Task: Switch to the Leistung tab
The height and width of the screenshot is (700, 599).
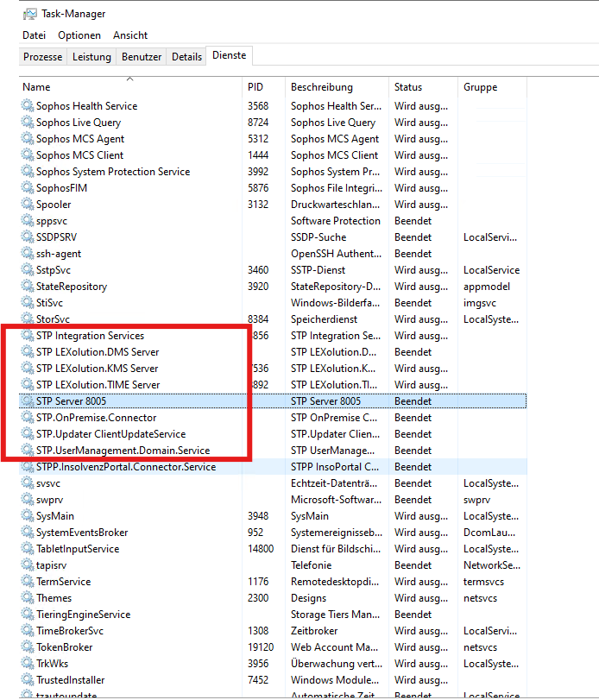Action: click(x=91, y=57)
